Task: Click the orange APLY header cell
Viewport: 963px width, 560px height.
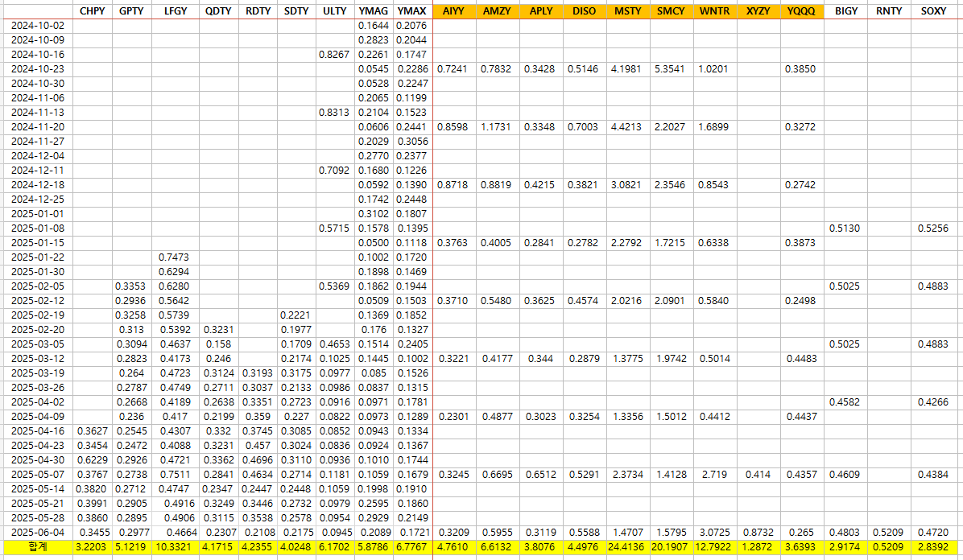Action: [541, 11]
